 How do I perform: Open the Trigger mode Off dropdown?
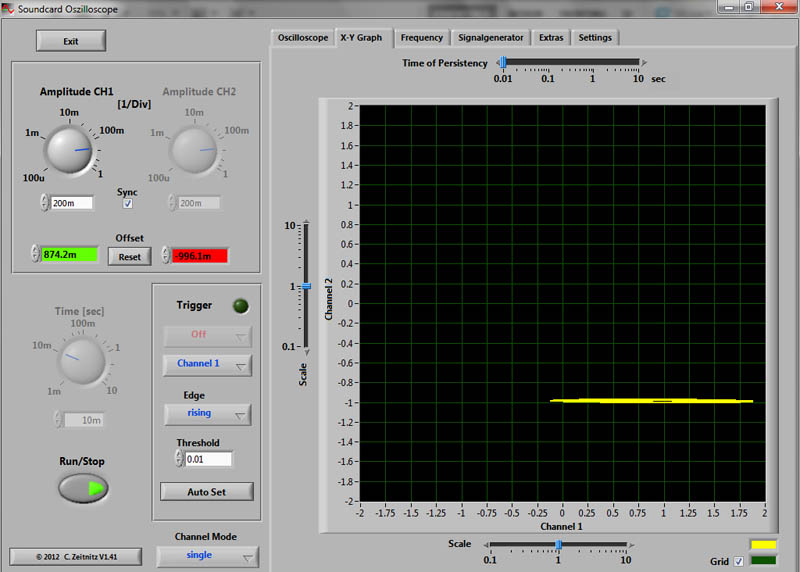coord(207,335)
